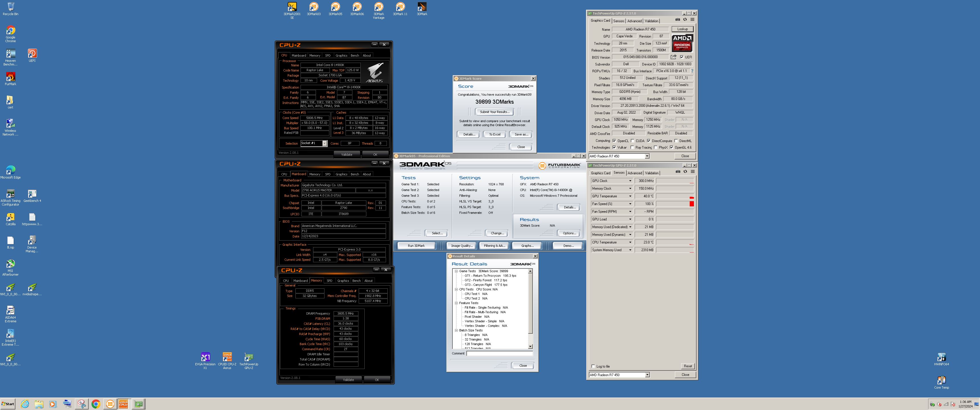
Task: Click the Snipping Tool taskbar icon
Action: pos(81,404)
